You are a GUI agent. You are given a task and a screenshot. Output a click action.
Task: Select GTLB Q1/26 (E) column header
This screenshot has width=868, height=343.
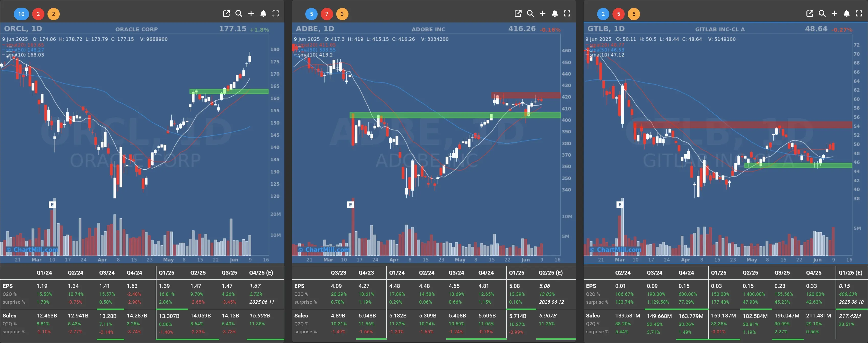[x=850, y=273]
